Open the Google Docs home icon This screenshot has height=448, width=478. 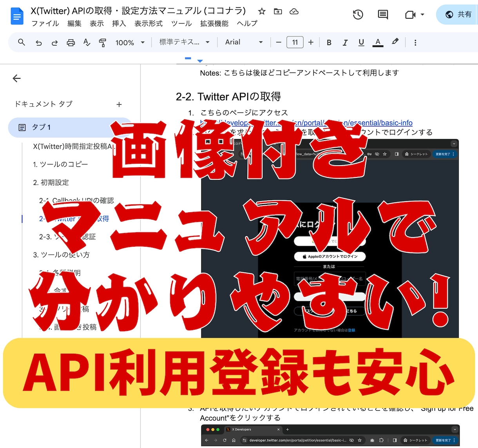tap(17, 16)
